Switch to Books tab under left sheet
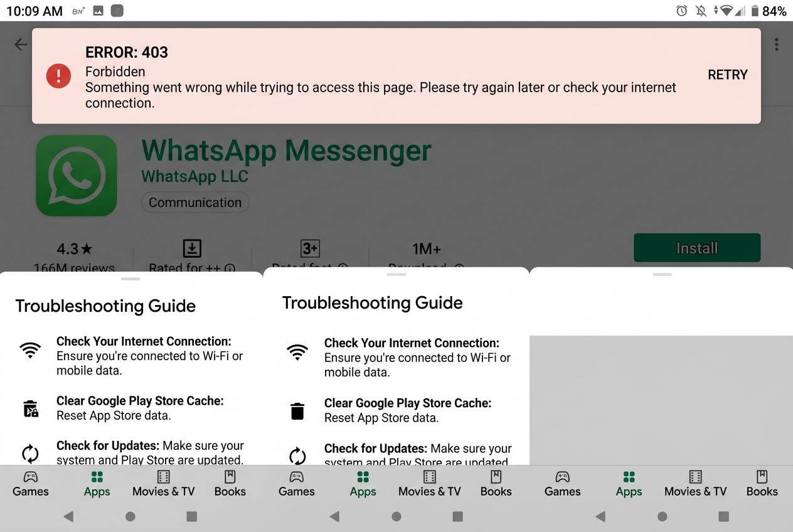793x532 pixels. (230, 484)
